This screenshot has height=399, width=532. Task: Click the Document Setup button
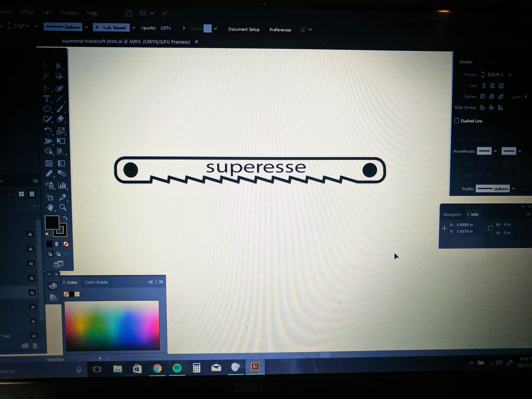coord(244,30)
